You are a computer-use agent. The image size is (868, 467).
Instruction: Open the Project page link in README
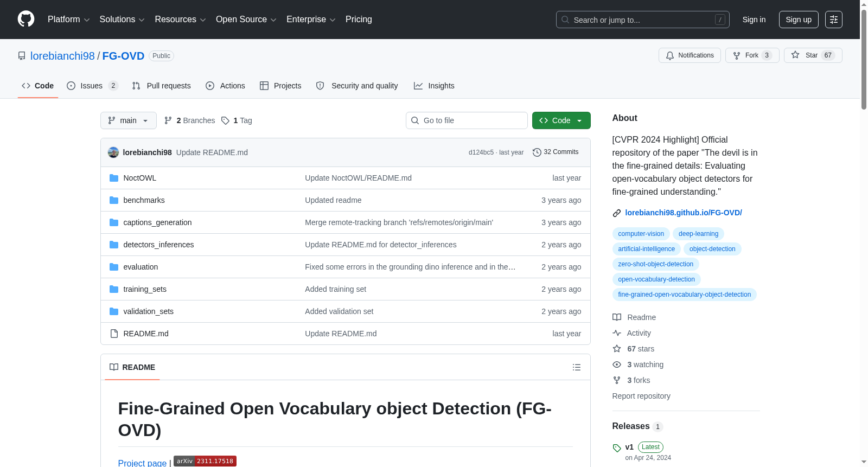[x=142, y=462]
